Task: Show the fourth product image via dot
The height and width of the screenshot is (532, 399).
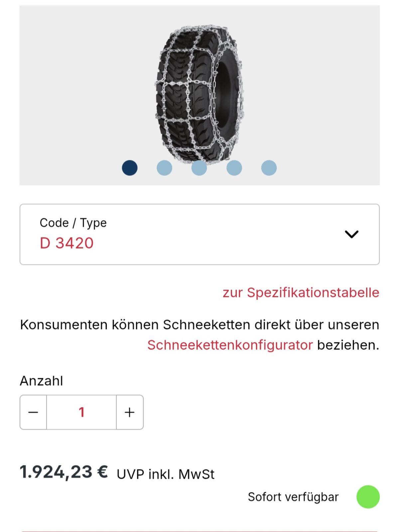Action: click(234, 168)
